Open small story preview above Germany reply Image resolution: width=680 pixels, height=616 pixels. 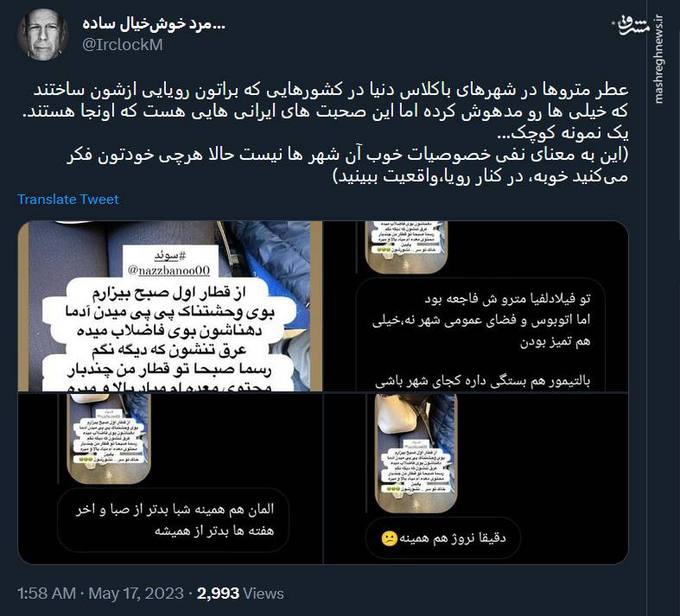(x=109, y=438)
